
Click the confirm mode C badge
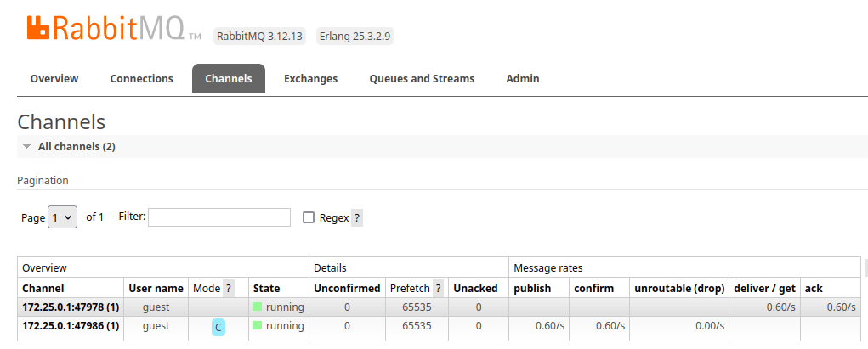218,328
